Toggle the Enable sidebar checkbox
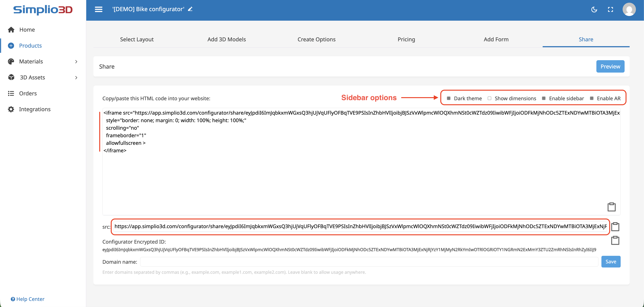This screenshot has width=644, height=307. (x=544, y=98)
